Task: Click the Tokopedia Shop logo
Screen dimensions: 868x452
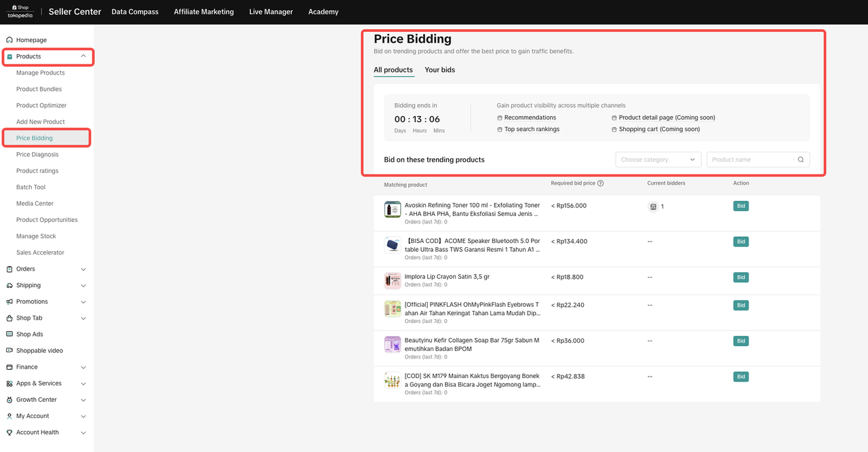Action: [20, 12]
